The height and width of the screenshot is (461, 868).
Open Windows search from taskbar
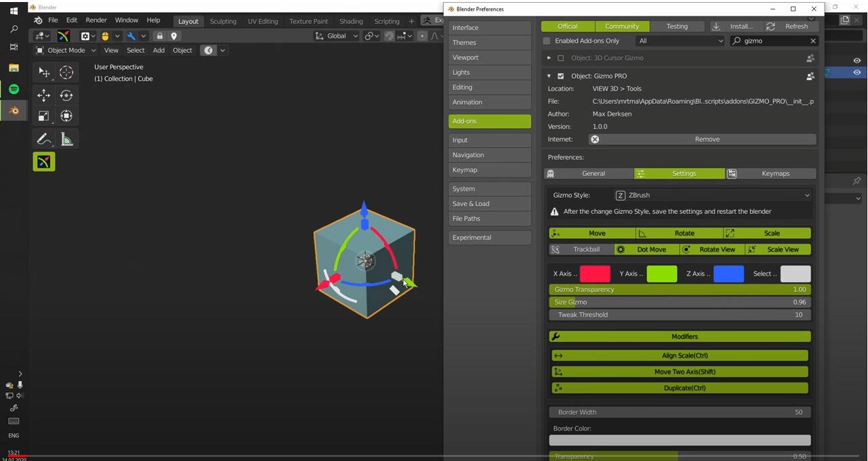coord(14,29)
